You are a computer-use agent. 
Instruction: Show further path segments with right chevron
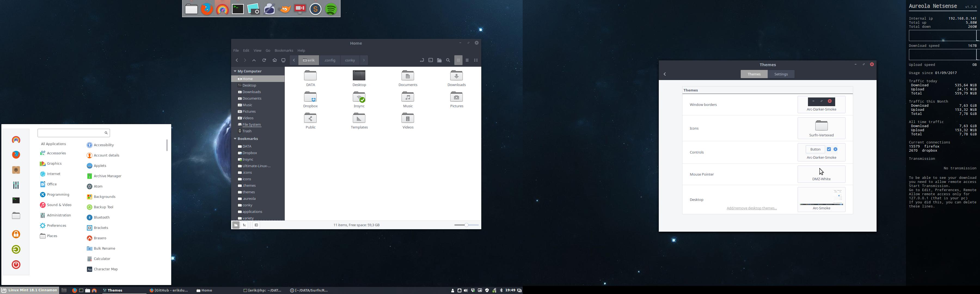[364, 60]
